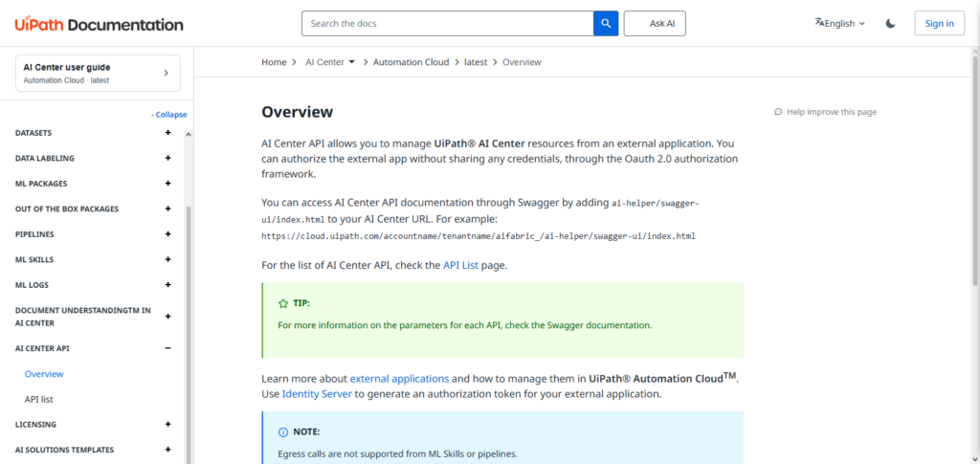The height and width of the screenshot is (464, 980).
Task: Click the blue search magnifier button
Action: [x=606, y=24]
